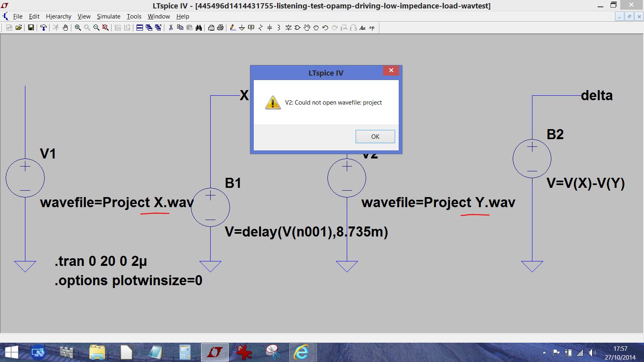The image size is (644, 362).
Task: Click the Close All Windows icon
Action: (x=158, y=27)
